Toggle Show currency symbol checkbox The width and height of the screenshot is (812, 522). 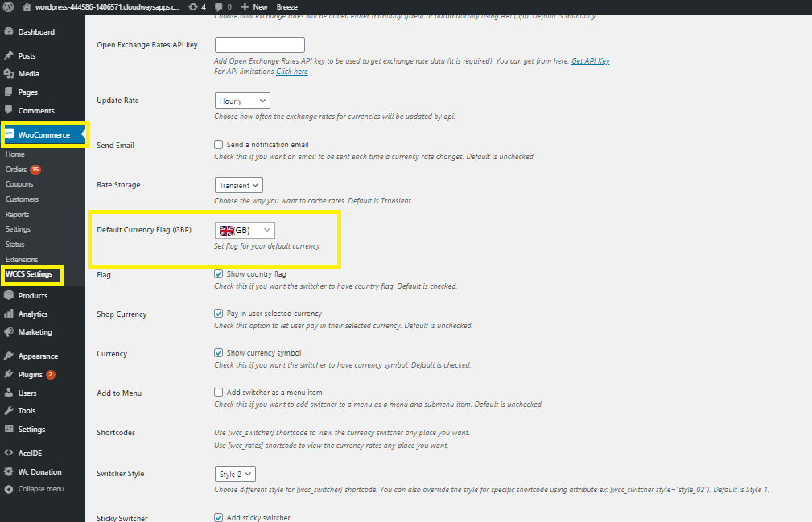[x=219, y=352]
